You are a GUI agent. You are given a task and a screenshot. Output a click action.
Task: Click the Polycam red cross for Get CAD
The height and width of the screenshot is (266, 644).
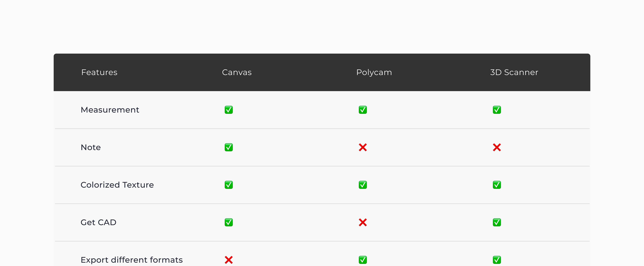(x=362, y=222)
